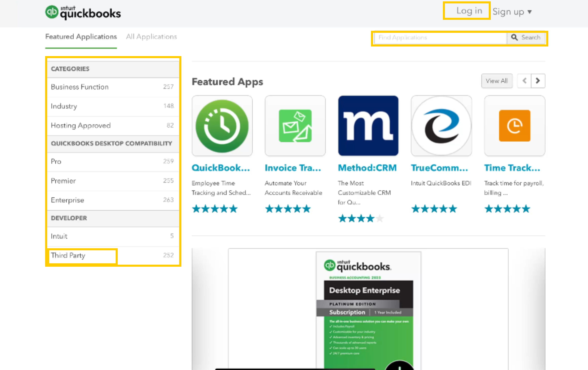Select the Industry category

pos(113,106)
